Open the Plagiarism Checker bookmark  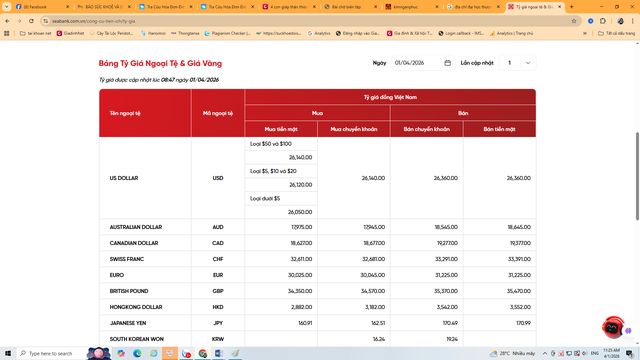point(228,33)
